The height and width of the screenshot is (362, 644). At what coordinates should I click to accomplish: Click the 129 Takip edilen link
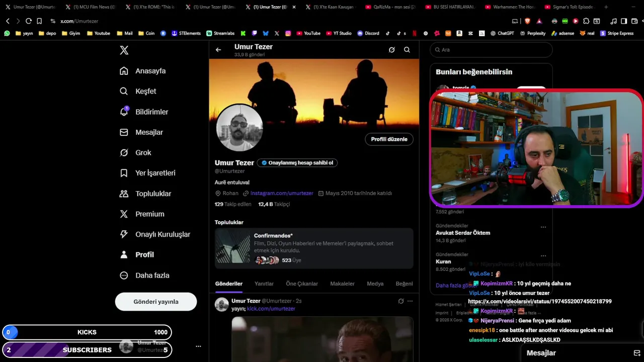coord(233,204)
